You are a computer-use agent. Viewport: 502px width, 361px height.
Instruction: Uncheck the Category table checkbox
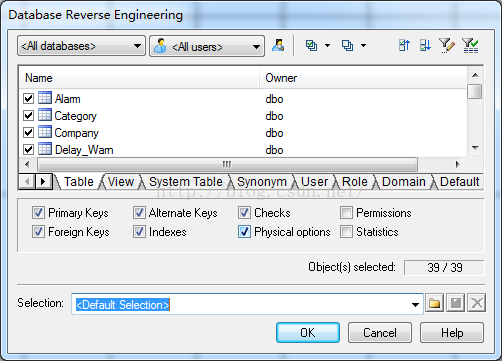point(29,116)
